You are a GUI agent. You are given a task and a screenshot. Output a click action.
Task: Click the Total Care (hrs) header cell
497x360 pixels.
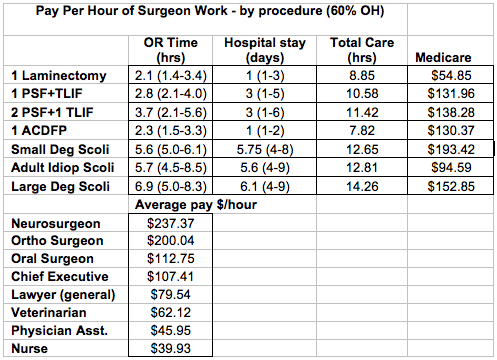click(x=362, y=50)
